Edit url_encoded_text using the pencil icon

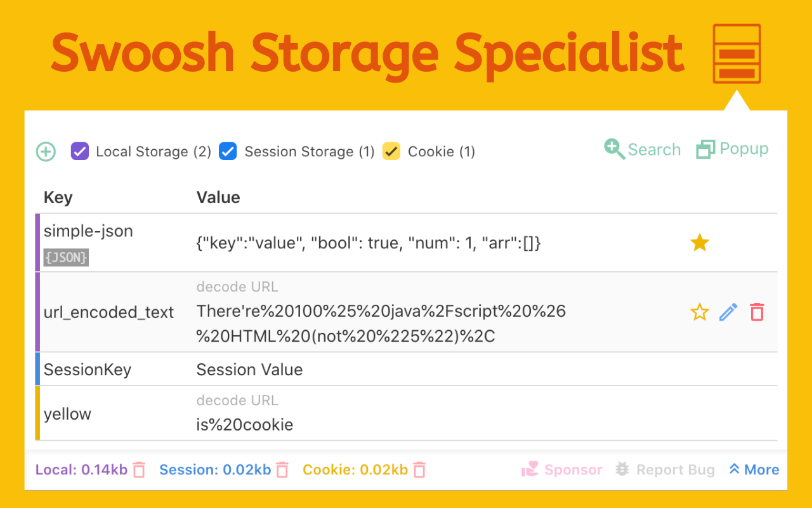coord(728,312)
